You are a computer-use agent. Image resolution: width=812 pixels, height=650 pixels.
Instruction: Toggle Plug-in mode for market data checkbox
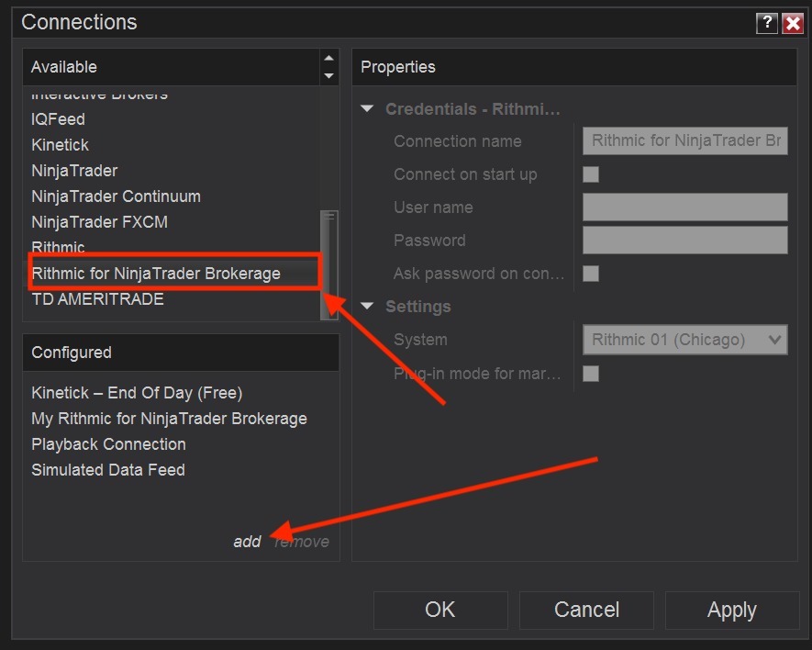591,374
